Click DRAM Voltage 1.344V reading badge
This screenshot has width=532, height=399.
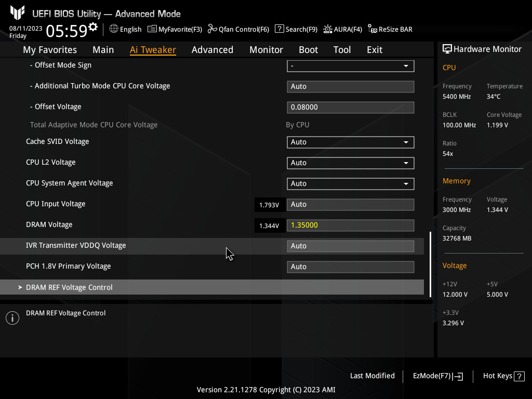270,225
